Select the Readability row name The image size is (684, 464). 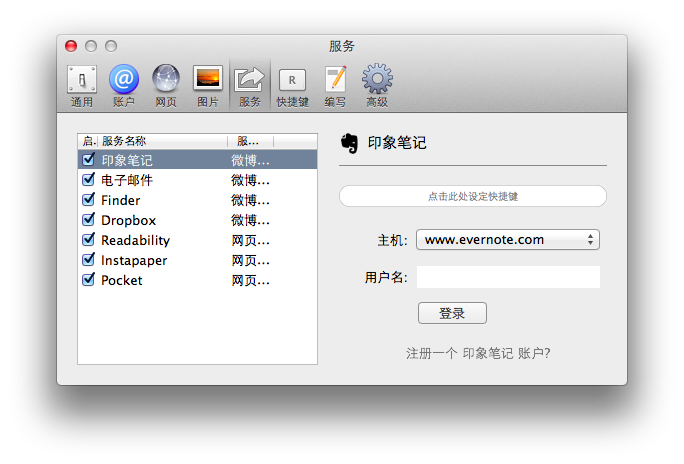(x=136, y=240)
